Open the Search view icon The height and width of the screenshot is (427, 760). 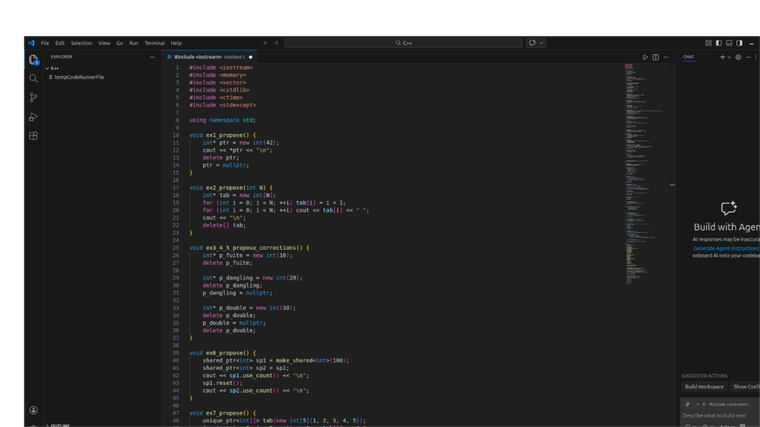(33, 78)
